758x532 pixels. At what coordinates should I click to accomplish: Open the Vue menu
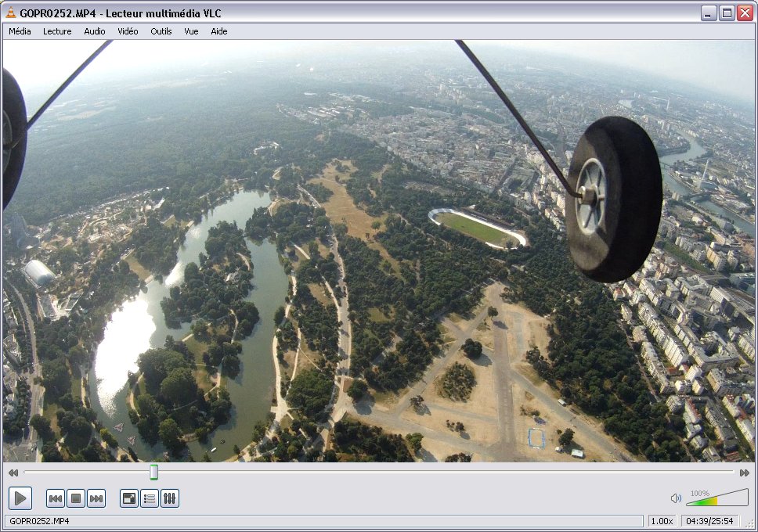pyautogui.click(x=191, y=31)
